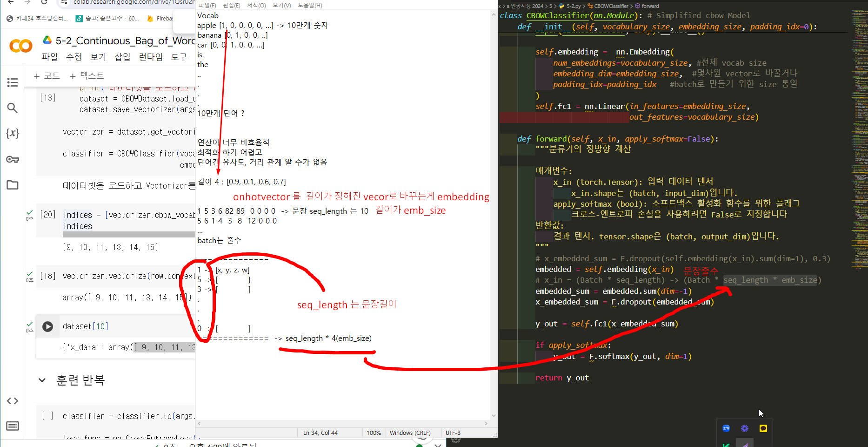Click the 5-2_Continuous_Bag_of_Words notebook title
868x447 pixels.
(125, 41)
